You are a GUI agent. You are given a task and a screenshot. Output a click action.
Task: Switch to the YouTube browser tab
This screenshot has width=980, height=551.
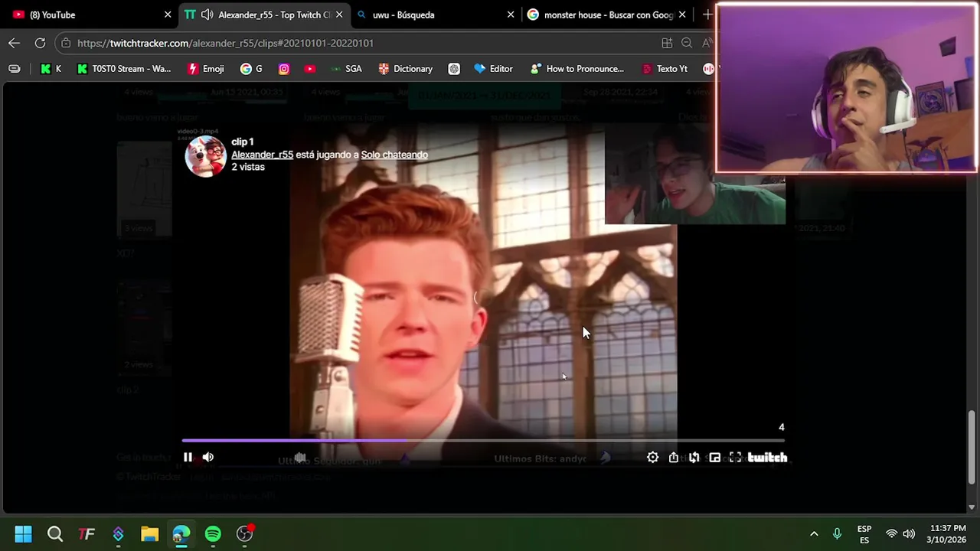click(x=88, y=15)
